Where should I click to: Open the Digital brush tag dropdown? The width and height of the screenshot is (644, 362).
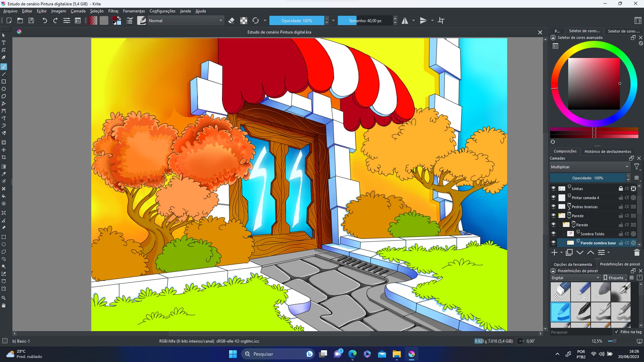(x=575, y=278)
